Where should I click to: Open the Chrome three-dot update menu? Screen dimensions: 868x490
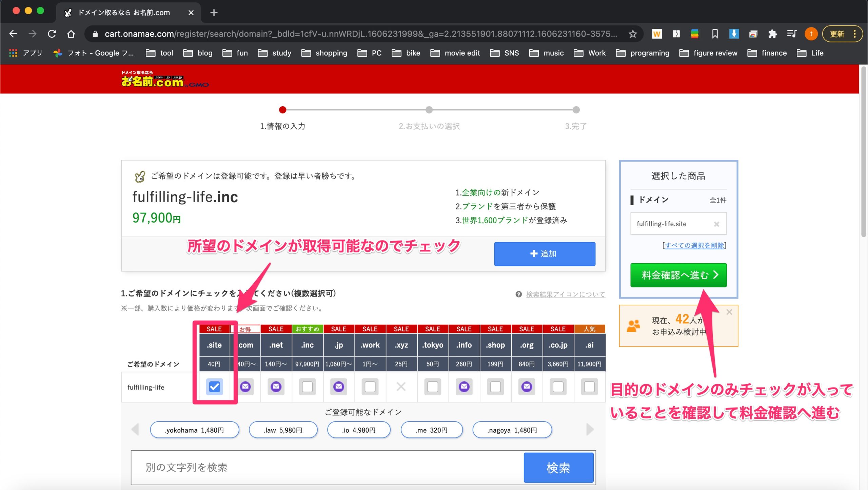[854, 34]
